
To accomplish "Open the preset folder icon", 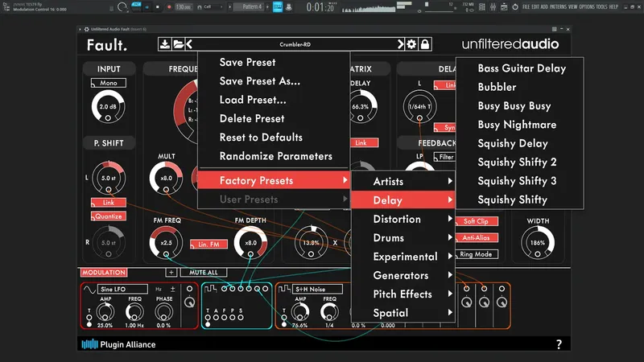I will click(x=178, y=44).
